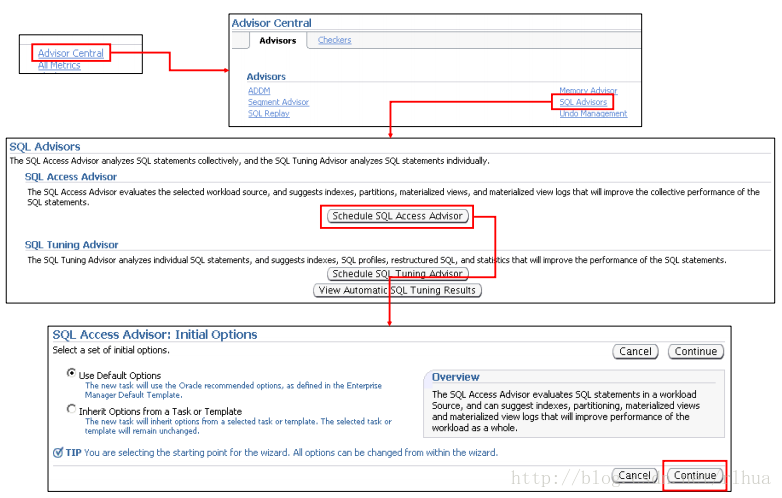Image resolution: width=782 pixels, height=498 pixels.
Task: Click the bottom Continue button in Initial Options
Action: tap(695, 476)
